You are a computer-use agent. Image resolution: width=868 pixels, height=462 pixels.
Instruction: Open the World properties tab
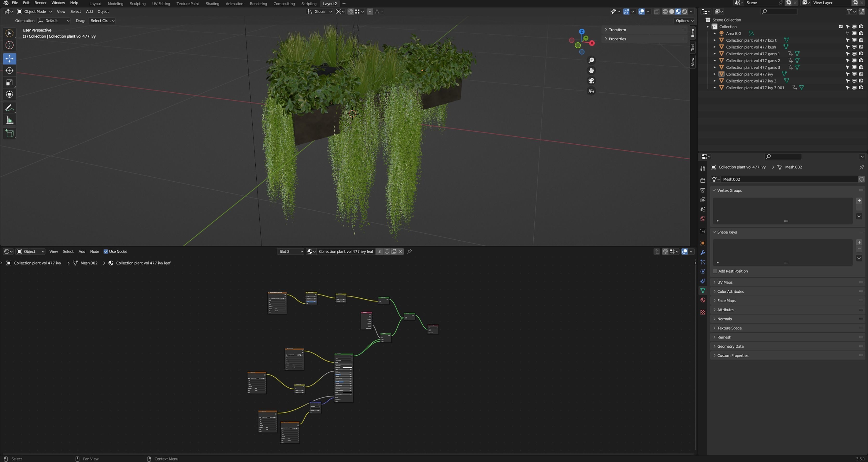pos(703,219)
